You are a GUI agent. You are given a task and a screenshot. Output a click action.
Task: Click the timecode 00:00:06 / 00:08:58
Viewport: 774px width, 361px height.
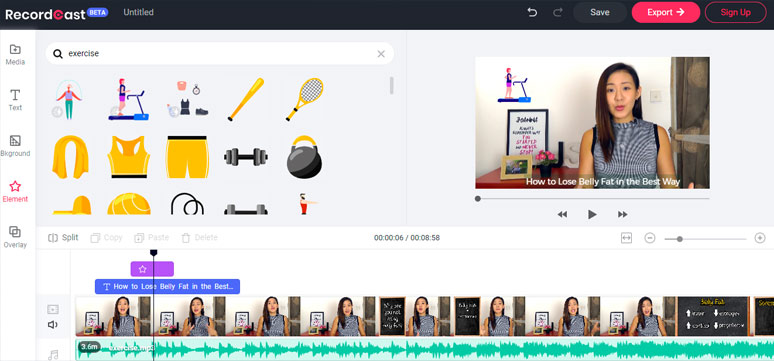(407, 238)
